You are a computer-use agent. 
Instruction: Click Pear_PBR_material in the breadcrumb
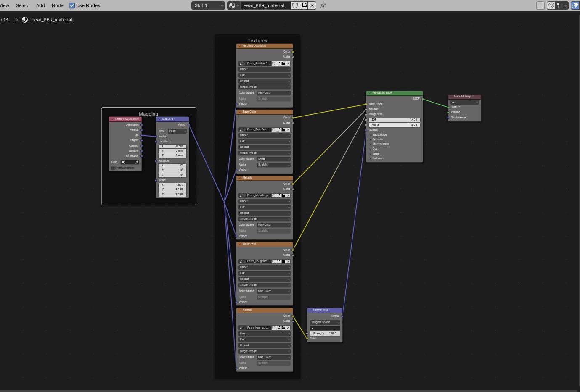tap(51, 20)
